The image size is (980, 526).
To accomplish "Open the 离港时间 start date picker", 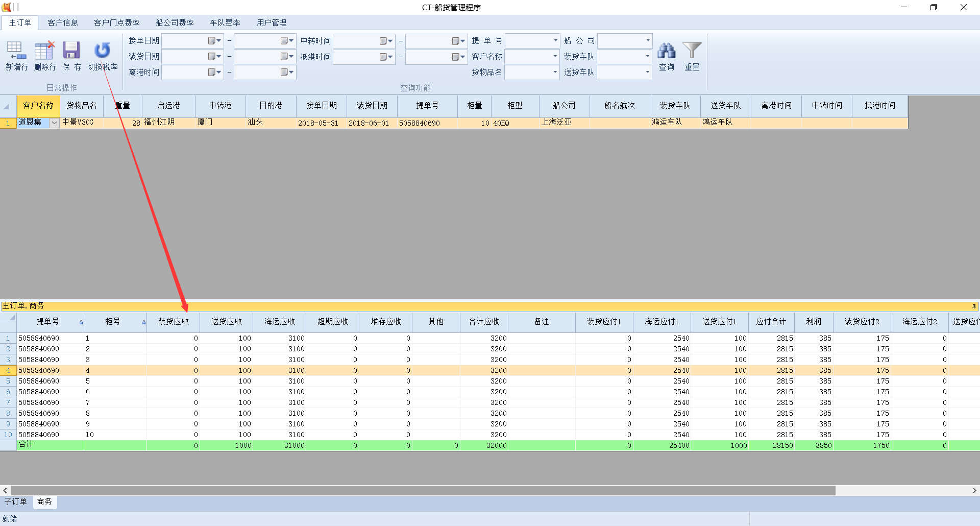I will pos(215,73).
